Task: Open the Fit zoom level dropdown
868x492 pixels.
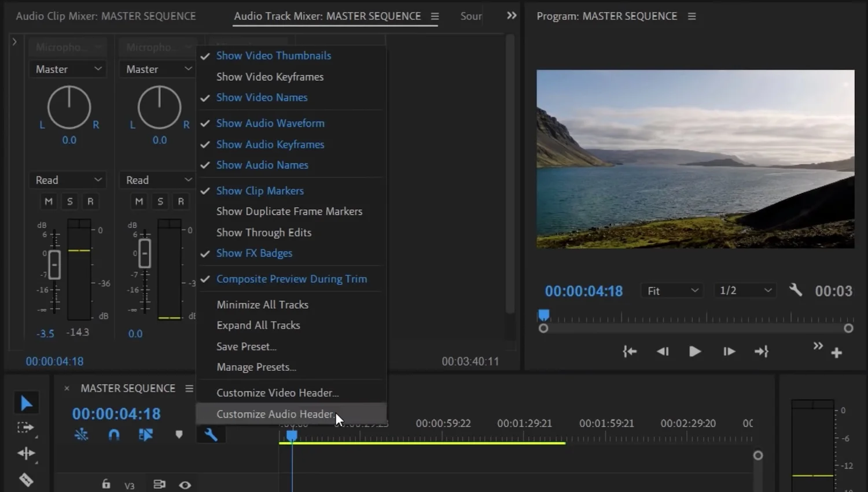Action: pyautogui.click(x=671, y=290)
